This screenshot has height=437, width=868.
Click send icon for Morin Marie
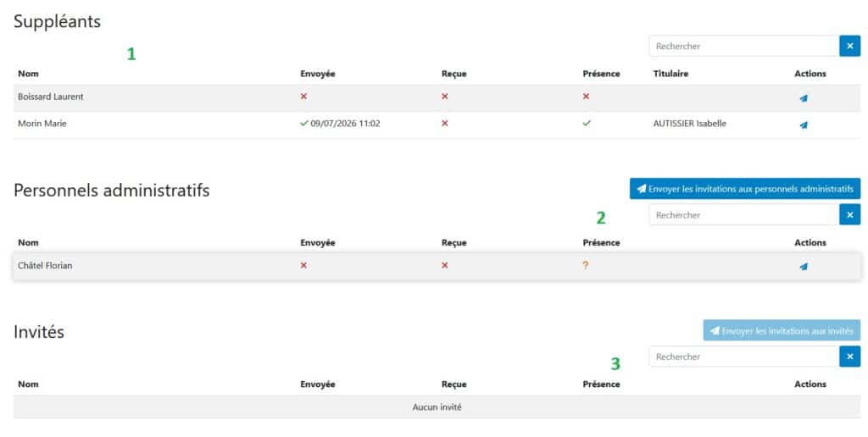point(804,125)
